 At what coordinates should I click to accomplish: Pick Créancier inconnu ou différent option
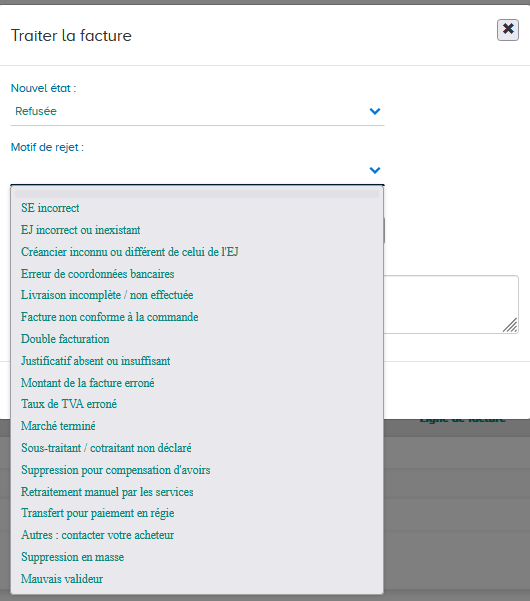197,252
